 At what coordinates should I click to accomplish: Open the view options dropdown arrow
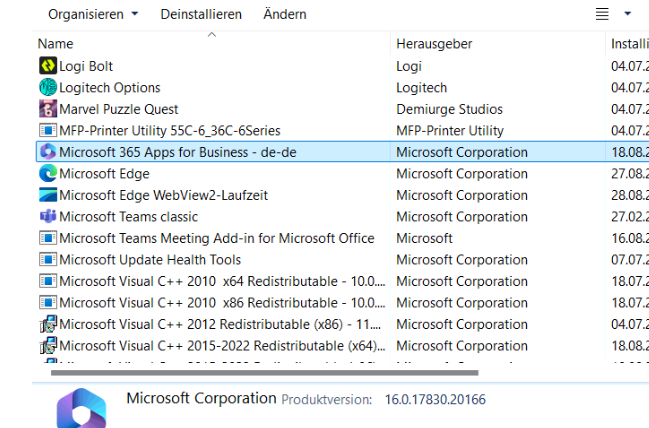[628, 14]
